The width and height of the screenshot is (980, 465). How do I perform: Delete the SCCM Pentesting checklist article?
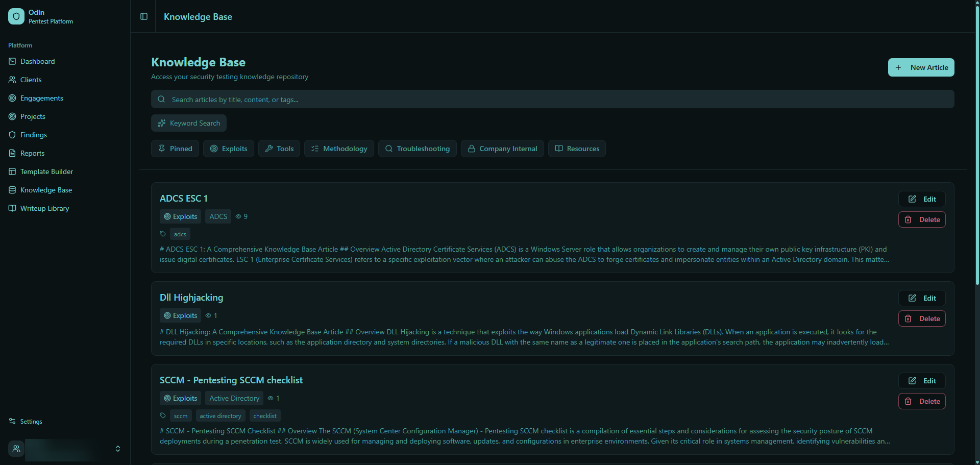point(922,401)
